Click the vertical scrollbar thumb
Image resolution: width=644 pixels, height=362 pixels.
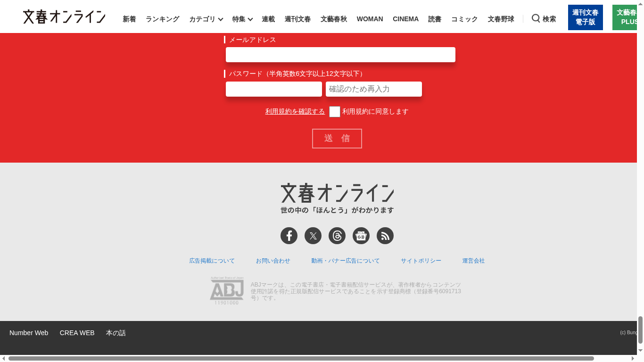[640, 329]
